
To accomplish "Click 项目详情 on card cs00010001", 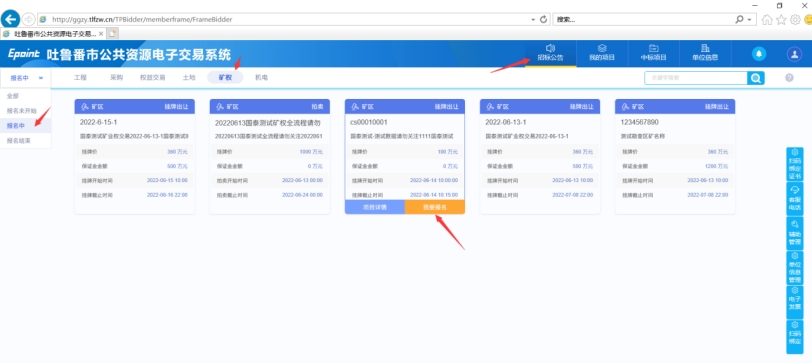I will coord(375,207).
